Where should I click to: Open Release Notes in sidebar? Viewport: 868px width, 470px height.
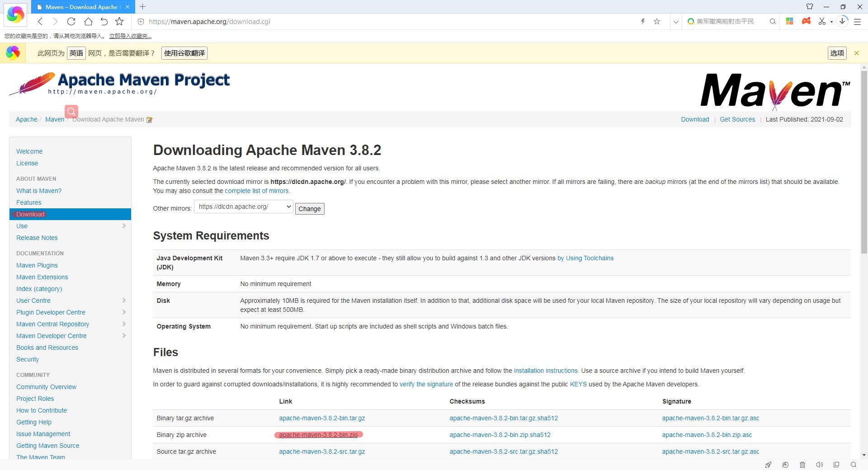click(37, 238)
